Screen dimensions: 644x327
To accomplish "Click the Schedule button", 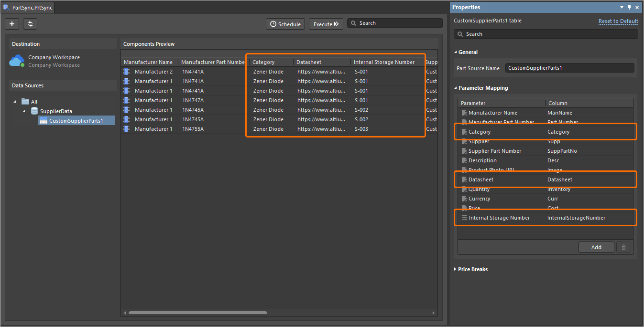I will [x=285, y=24].
